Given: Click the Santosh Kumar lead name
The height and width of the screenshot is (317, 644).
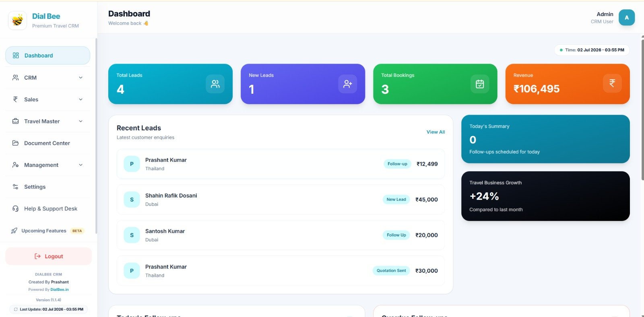Looking at the screenshot, I should (165, 231).
